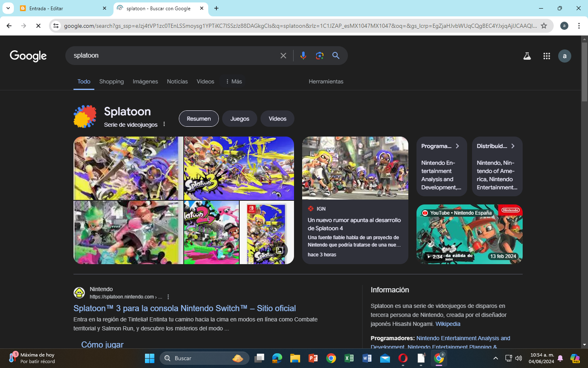The width and height of the screenshot is (588, 368).
Task: Click the Google logo
Action: (28, 56)
